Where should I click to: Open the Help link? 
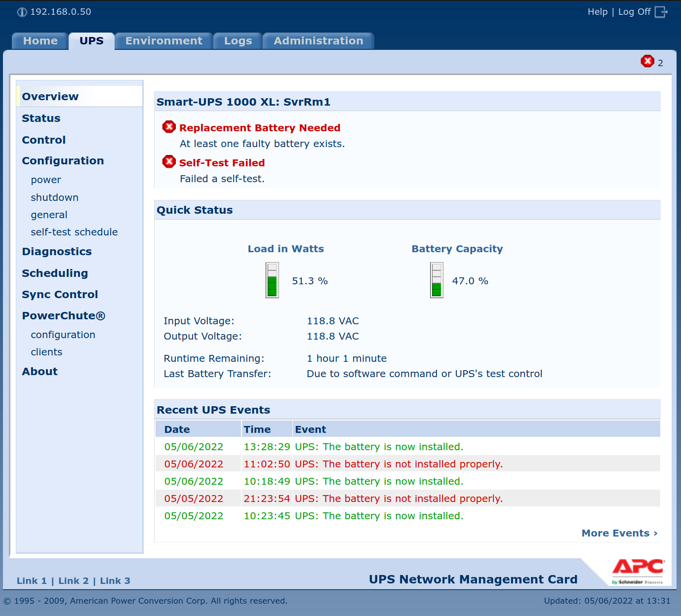coord(597,12)
